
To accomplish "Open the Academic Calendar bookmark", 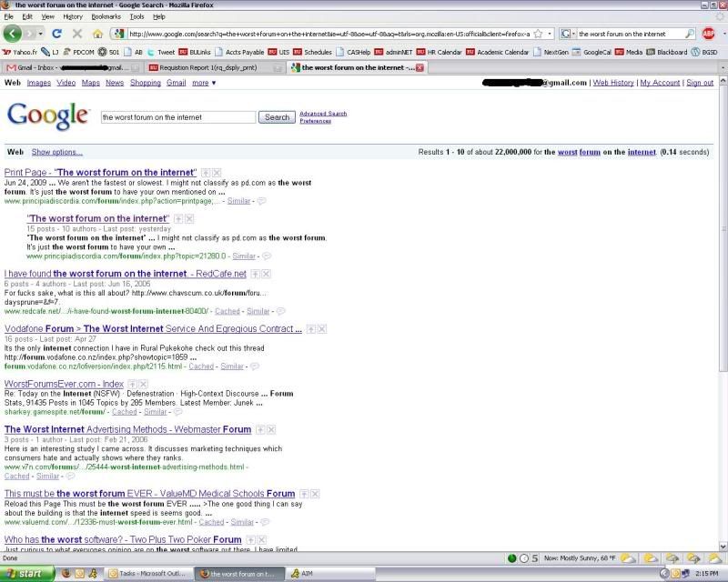I will (x=497, y=52).
